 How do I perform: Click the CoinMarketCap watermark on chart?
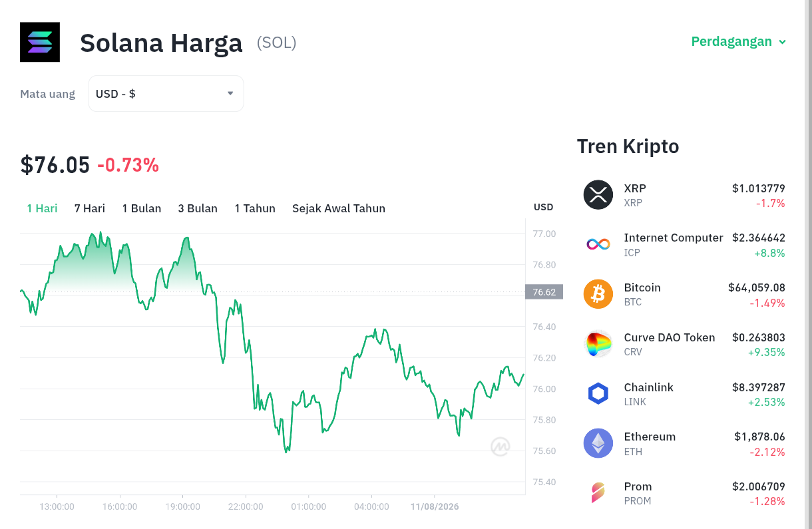(x=501, y=446)
